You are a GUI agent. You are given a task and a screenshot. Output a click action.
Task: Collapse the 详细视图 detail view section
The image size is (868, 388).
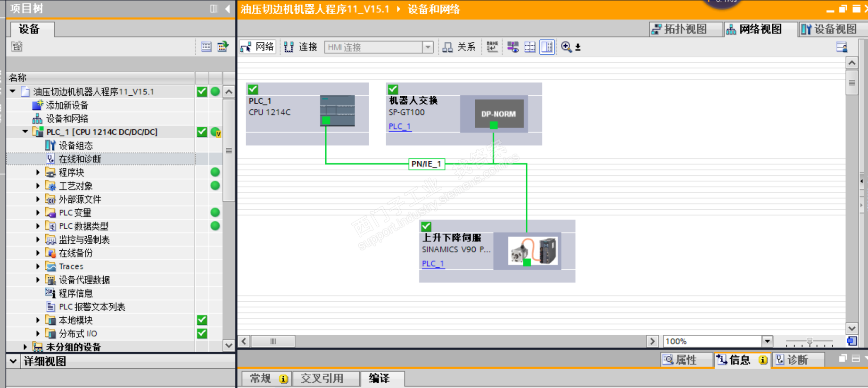13,362
